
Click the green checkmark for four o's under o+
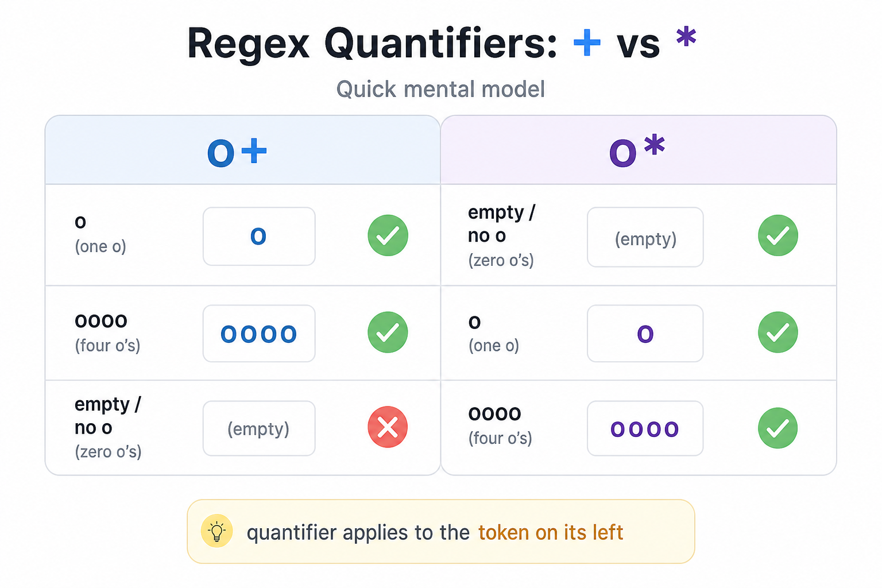pyautogui.click(x=388, y=332)
